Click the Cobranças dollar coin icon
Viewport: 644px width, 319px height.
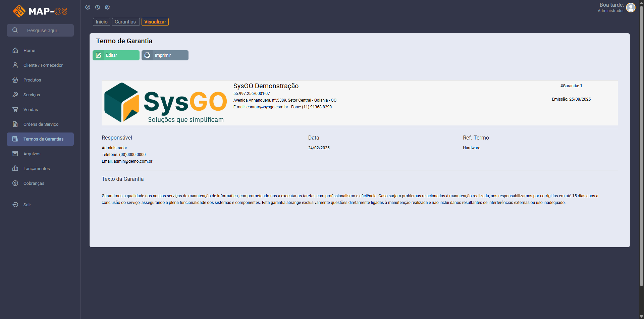coord(15,183)
